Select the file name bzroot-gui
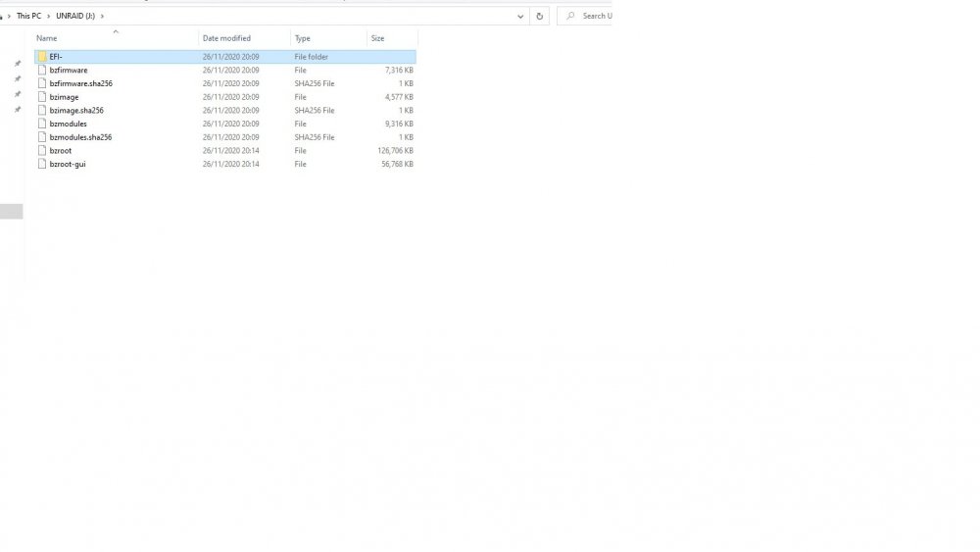Screen dimensions: 980x552 coord(68,164)
